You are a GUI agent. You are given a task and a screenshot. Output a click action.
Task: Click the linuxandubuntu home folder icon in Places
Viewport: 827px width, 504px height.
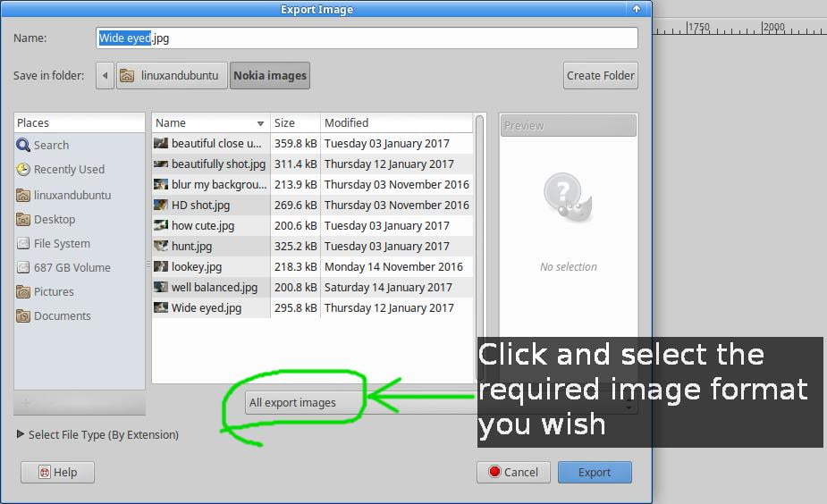[23, 195]
